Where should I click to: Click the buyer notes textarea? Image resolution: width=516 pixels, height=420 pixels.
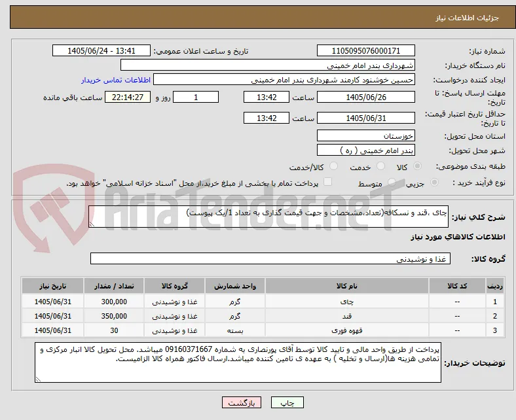[x=238, y=362]
